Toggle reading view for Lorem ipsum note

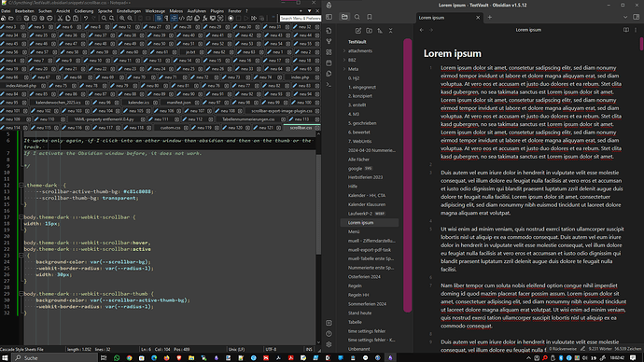click(626, 30)
